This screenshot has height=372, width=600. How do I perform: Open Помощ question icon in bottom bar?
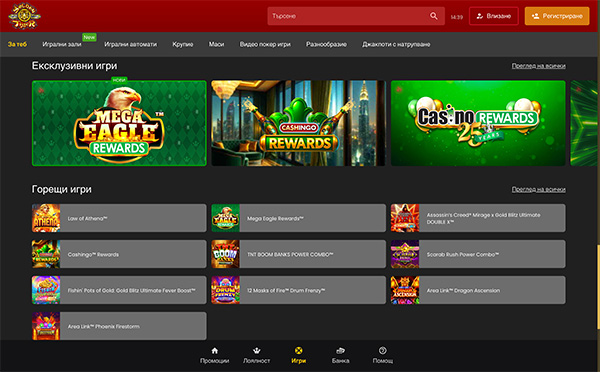(x=383, y=351)
